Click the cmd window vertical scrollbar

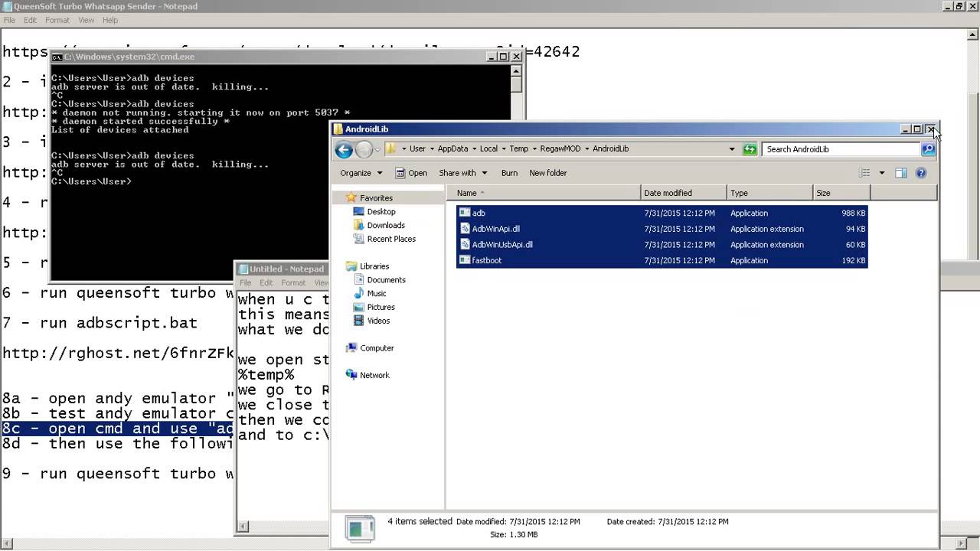[517, 171]
